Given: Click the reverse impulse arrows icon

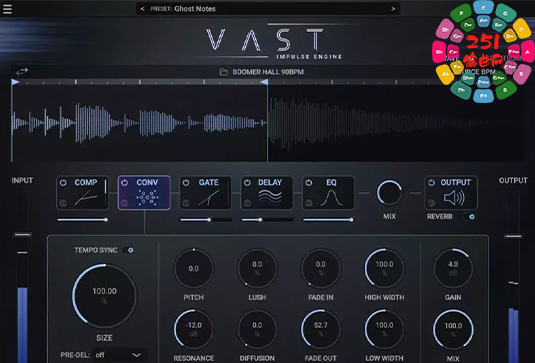Looking at the screenshot, I should click(x=22, y=71).
